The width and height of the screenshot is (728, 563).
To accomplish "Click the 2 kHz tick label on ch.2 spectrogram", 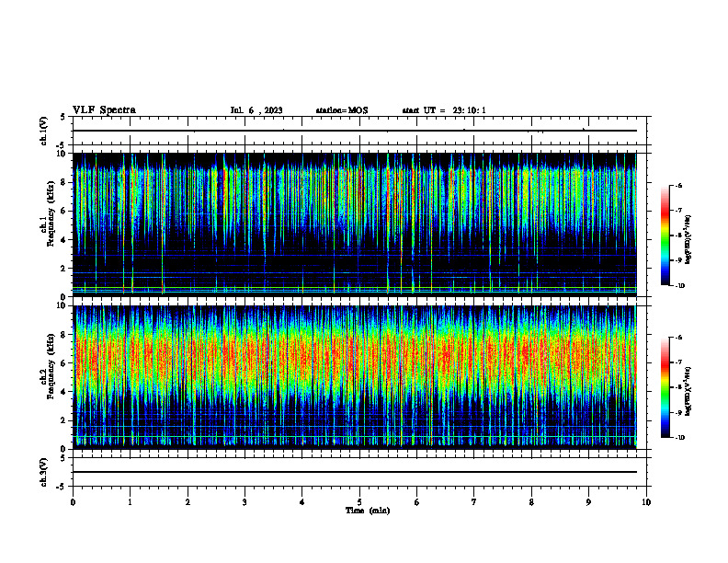I will [x=64, y=420].
